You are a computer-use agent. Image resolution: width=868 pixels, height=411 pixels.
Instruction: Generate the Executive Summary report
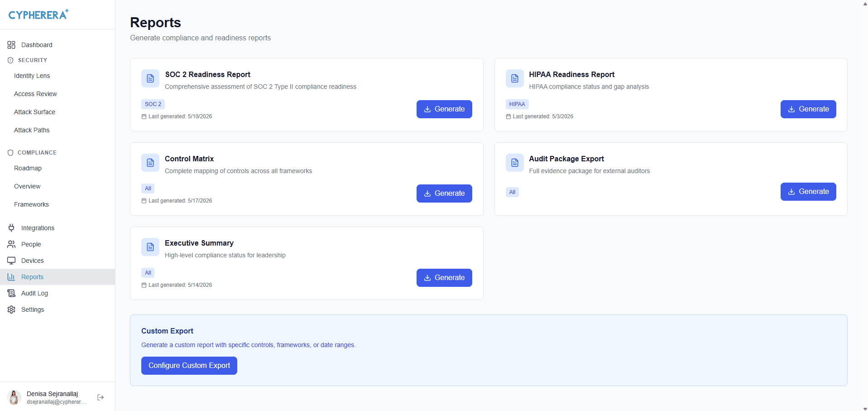pos(444,278)
